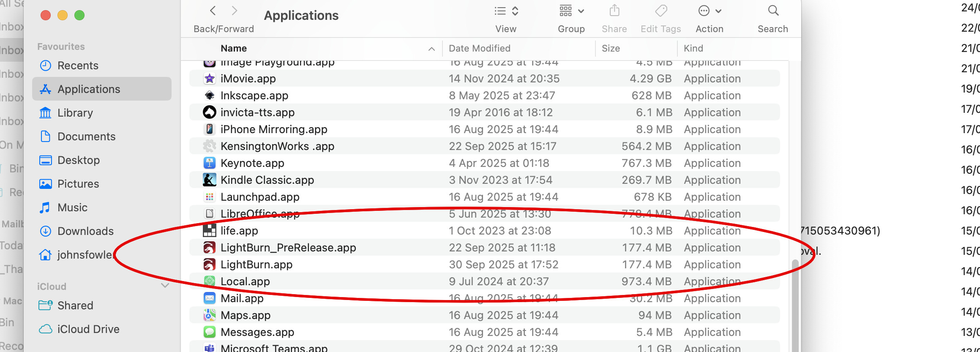The height and width of the screenshot is (352, 980).
Task: Open the Action menu dropdown
Action: [710, 11]
